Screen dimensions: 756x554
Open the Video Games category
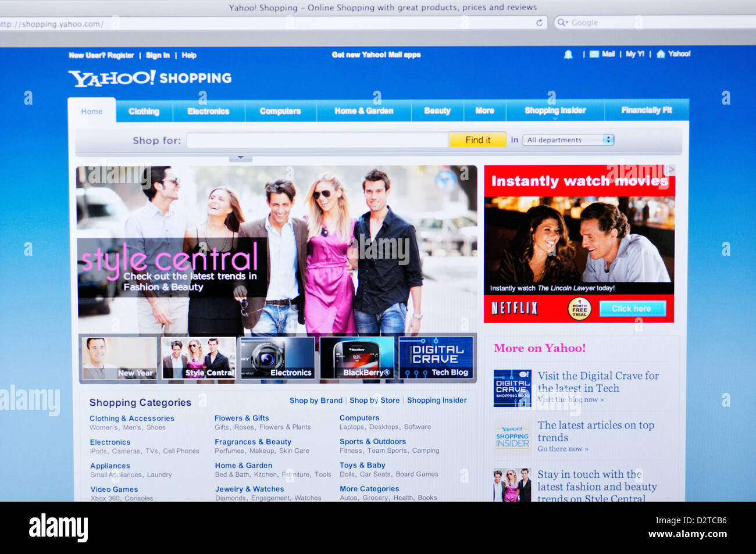pyautogui.click(x=114, y=489)
